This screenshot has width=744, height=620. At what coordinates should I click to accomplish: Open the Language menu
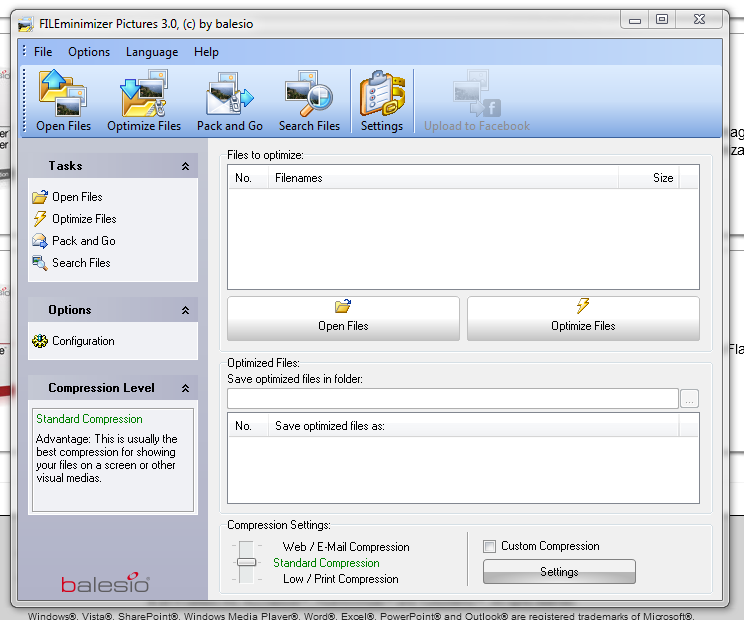point(152,52)
